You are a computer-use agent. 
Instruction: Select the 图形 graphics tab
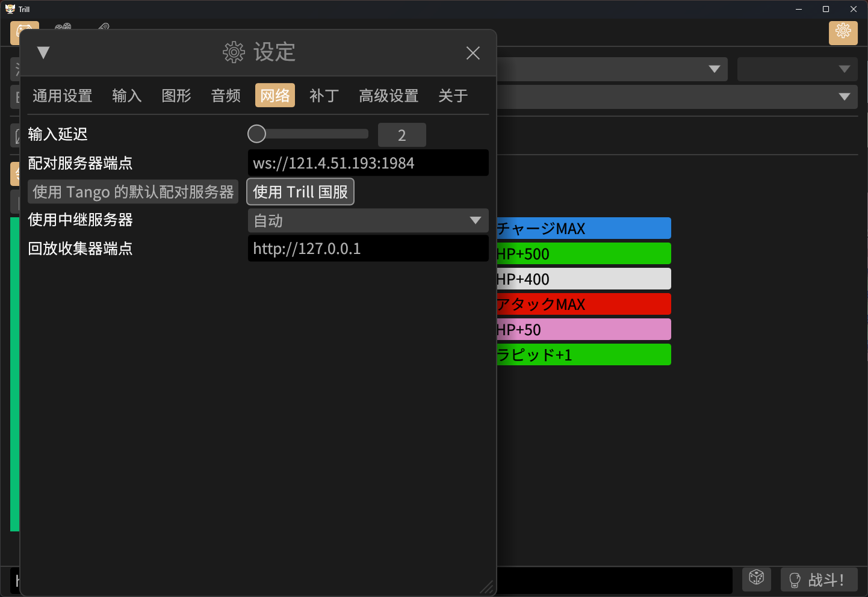click(176, 96)
